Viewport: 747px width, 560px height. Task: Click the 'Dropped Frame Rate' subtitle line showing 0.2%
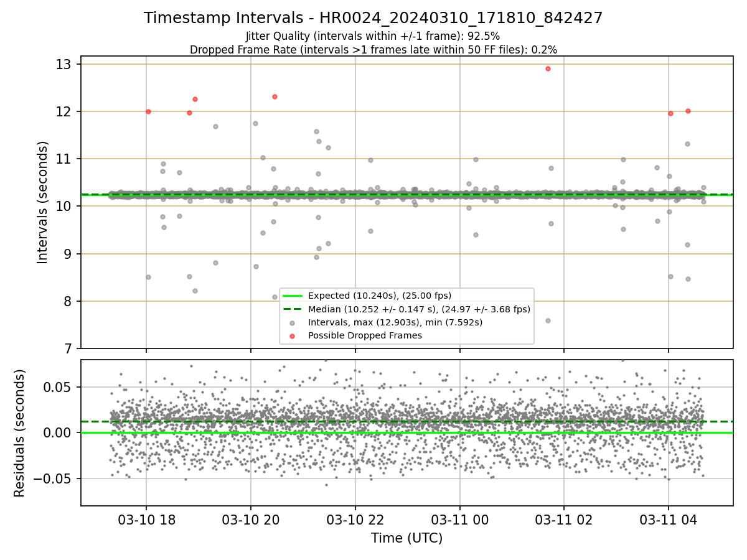click(373, 49)
